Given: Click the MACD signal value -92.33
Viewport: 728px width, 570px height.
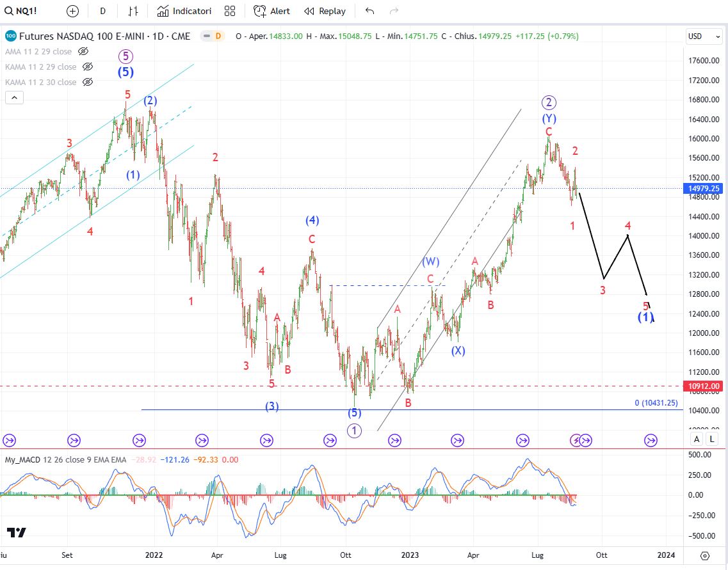Looking at the screenshot, I should [206, 459].
